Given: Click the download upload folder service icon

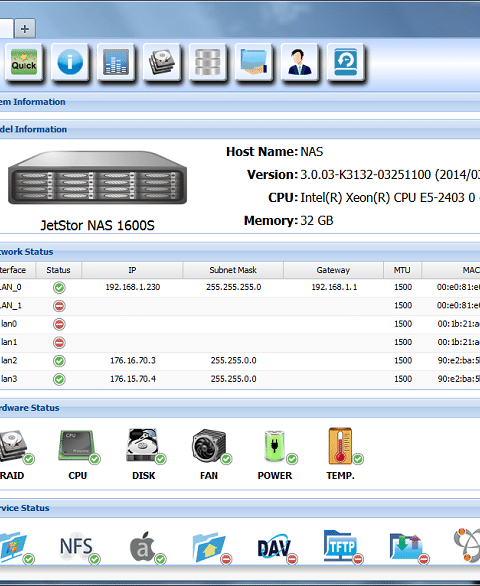Looking at the screenshot, I should tap(409, 548).
